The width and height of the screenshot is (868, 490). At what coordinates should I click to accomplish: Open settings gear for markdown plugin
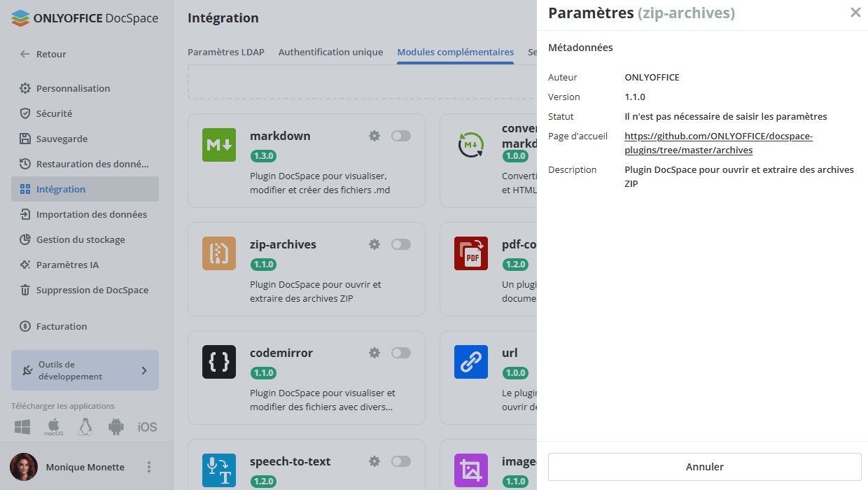tap(374, 136)
